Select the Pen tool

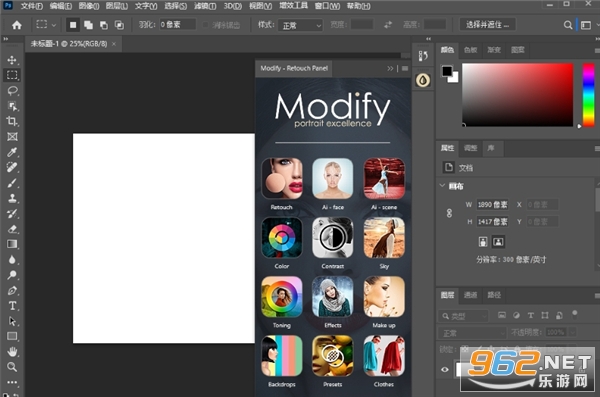coord(12,291)
